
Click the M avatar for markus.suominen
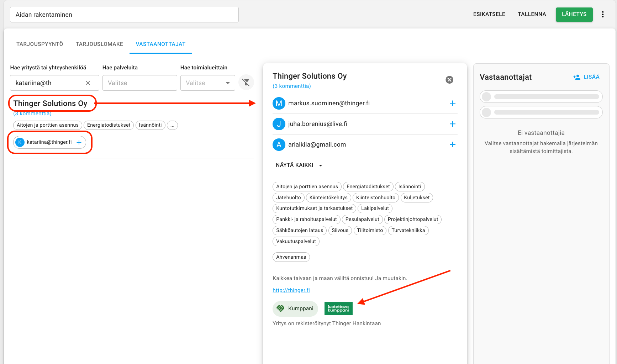(279, 103)
